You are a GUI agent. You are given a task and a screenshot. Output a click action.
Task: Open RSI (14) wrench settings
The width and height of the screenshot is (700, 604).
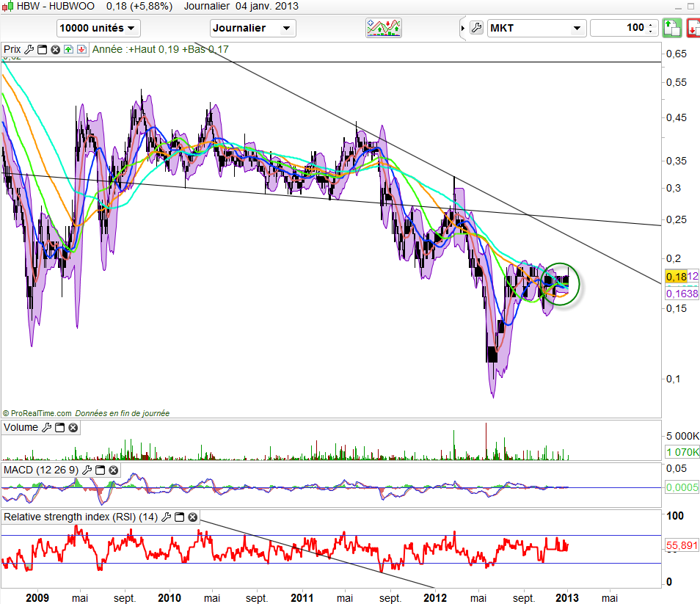[167, 517]
